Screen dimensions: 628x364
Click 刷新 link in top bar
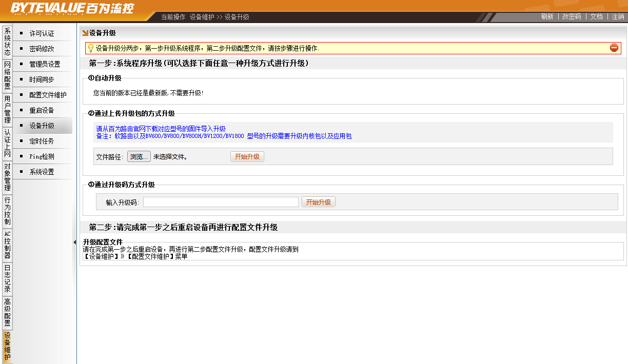point(547,16)
